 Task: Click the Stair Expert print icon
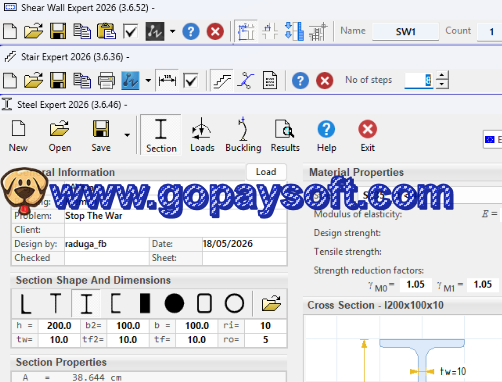(x=106, y=81)
